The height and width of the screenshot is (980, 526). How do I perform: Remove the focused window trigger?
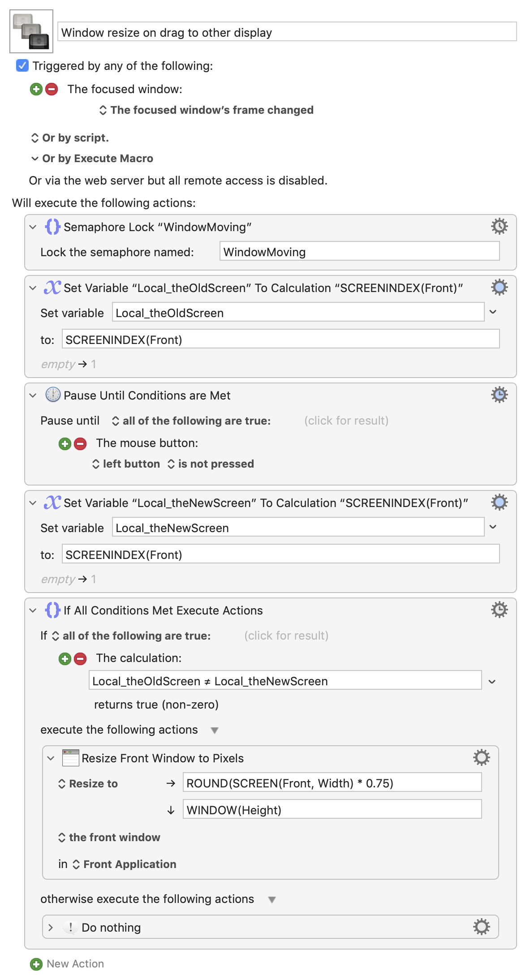[x=52, y=89]
